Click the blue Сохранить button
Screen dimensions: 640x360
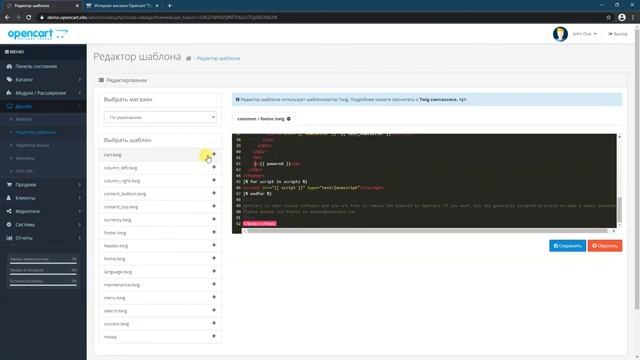click(x=567, y=246)
